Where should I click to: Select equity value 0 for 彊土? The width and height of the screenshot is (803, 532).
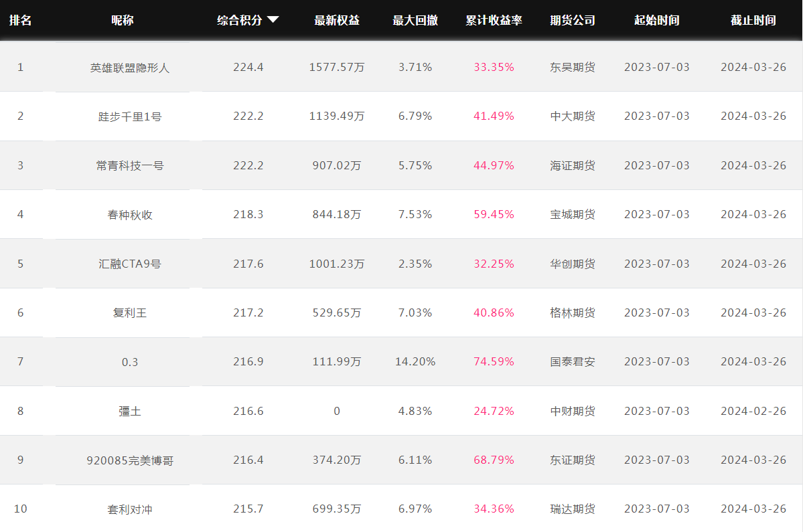pyautogui.click(x=336, y=411)
